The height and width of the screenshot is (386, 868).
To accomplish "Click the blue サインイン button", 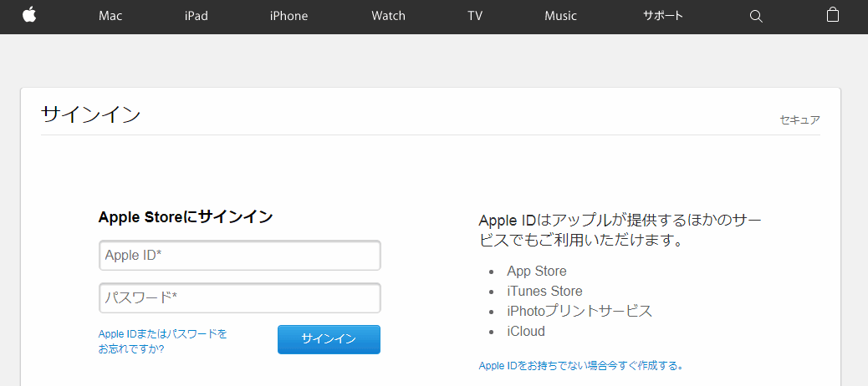I will (x=329, y=339).
